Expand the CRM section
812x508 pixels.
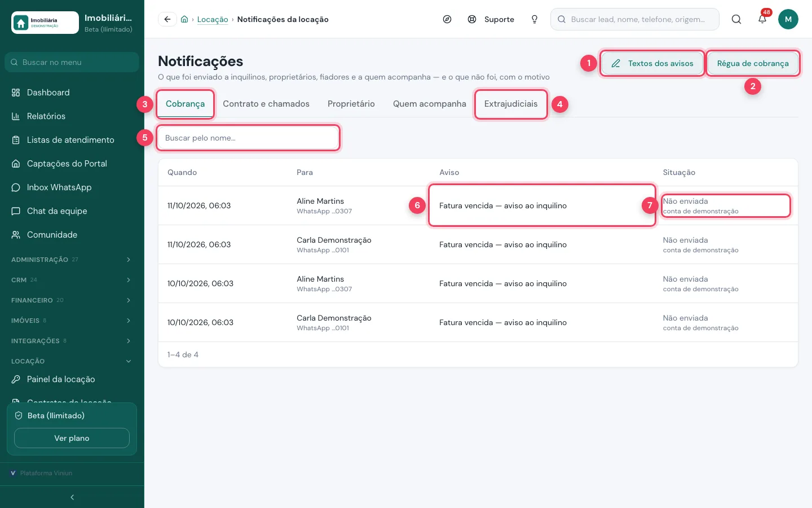(x=72, y=280)
